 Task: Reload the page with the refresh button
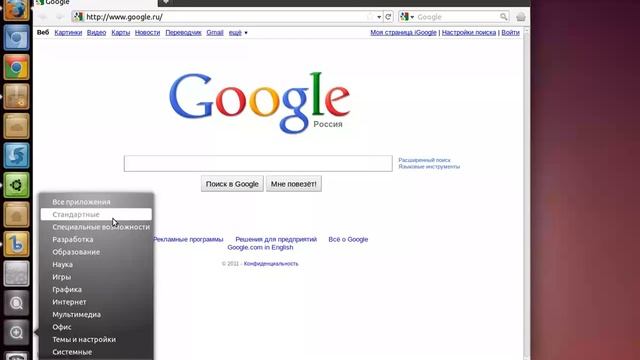pyautogui.click(x=388, y=17)
